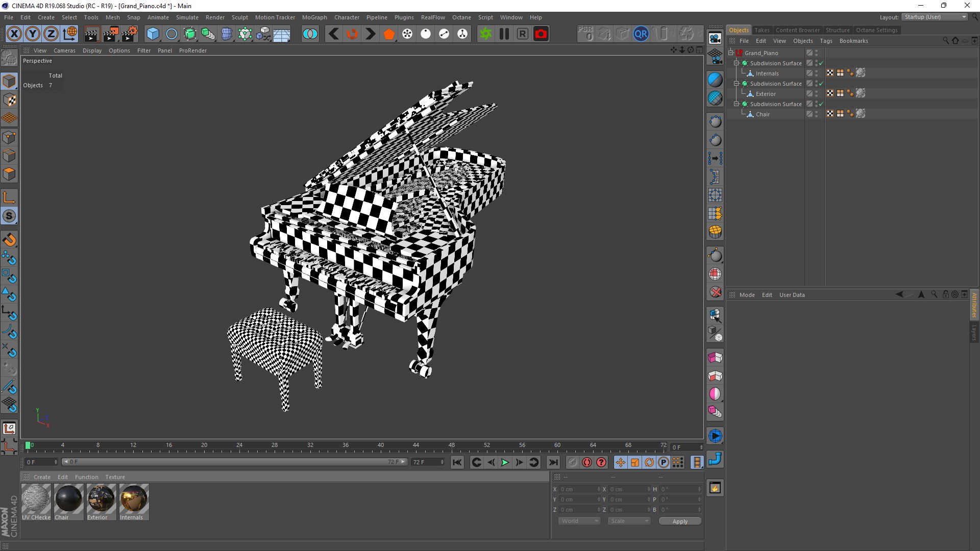Screen dimensions: 980x551
Task: Click the Play Forwards button
Action: (x=505, y=462)
